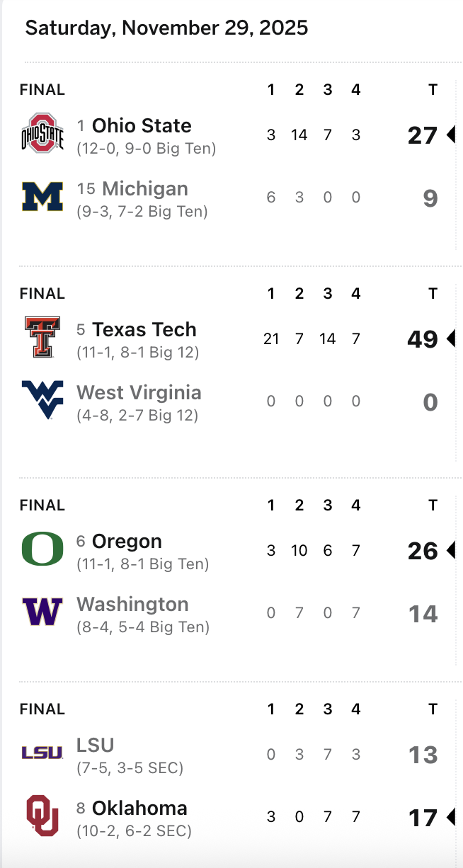Select the Oregon team name
Viewport: 463px width, 868px height.
127,542
